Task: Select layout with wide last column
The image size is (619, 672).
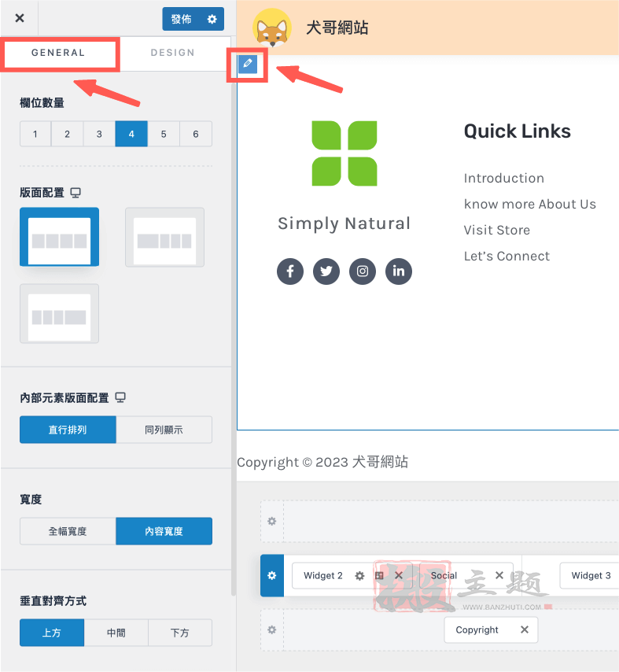Action: tap(60, 313)
